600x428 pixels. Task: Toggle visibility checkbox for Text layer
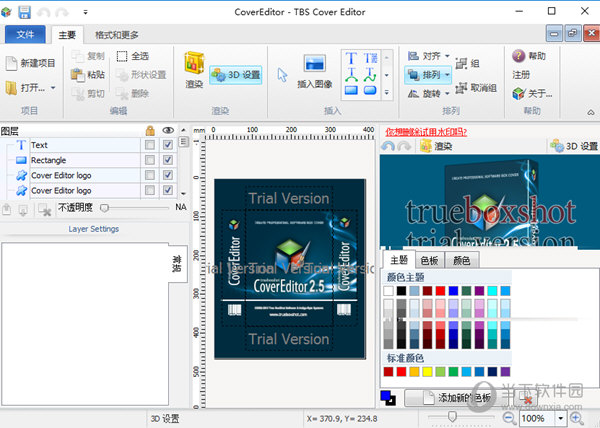(x=168, y=145)
